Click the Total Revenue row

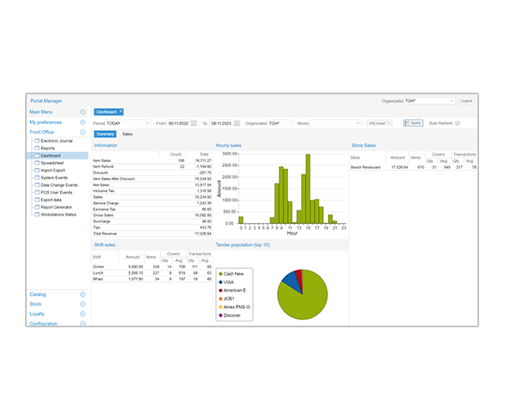[152, 234]
